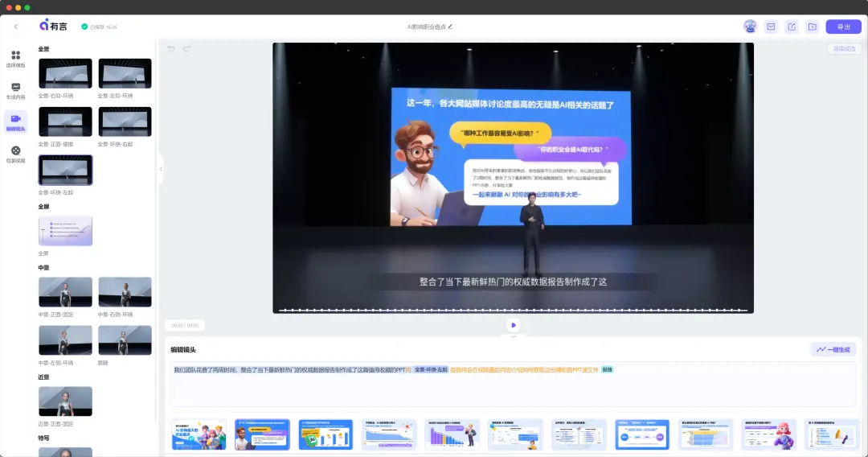Select the 近景-正面-固定 shot thumbnail
The width and height of the screenshot is (868, 457).
point(65,401)
